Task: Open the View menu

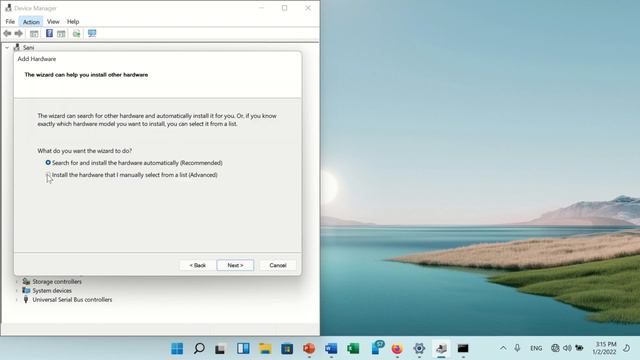Action: tap(53, 22)
